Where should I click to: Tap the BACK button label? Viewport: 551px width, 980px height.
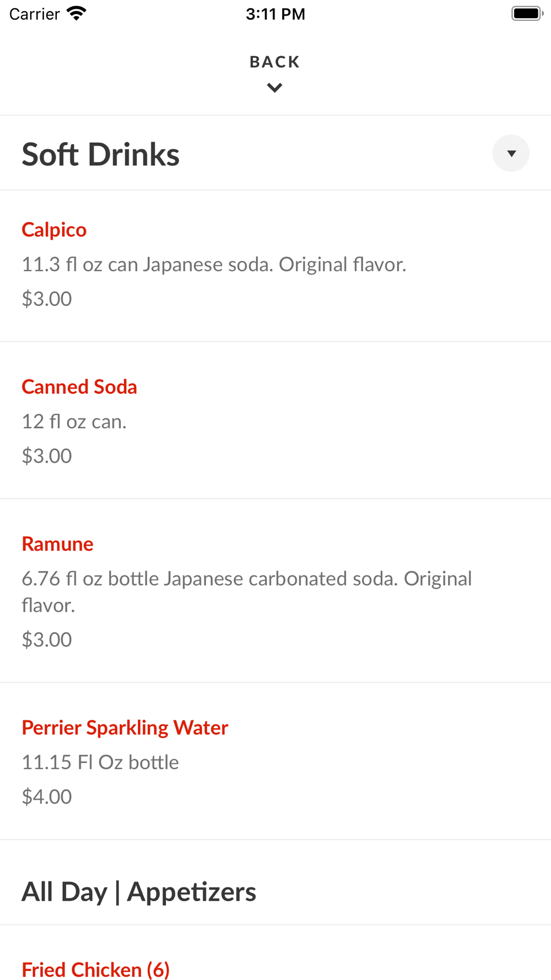click(274, 62)
